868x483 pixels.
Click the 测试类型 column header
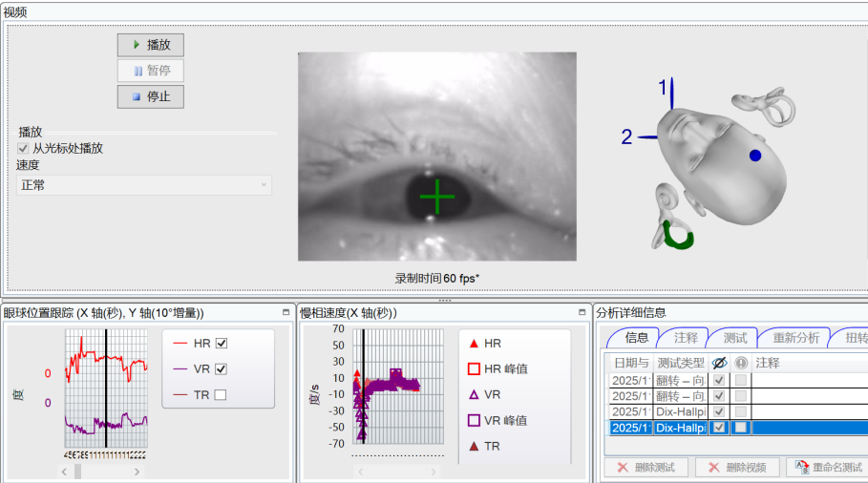680,363
